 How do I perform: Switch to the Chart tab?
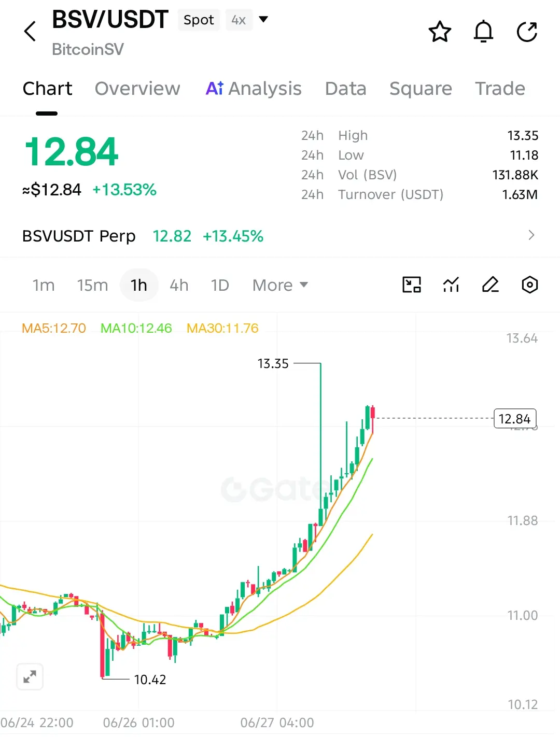47,89
